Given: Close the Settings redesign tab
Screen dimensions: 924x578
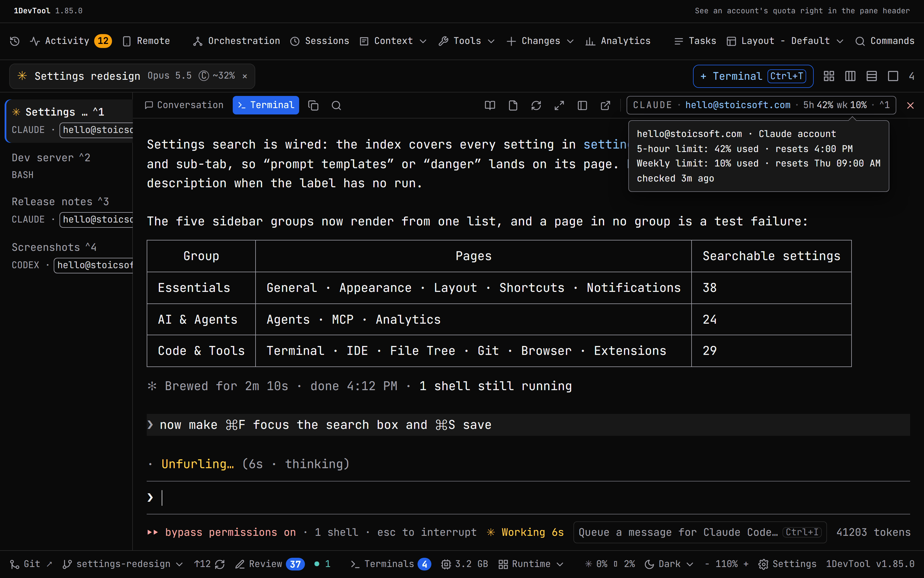Looking at the screenshot, I should (245, 76).
